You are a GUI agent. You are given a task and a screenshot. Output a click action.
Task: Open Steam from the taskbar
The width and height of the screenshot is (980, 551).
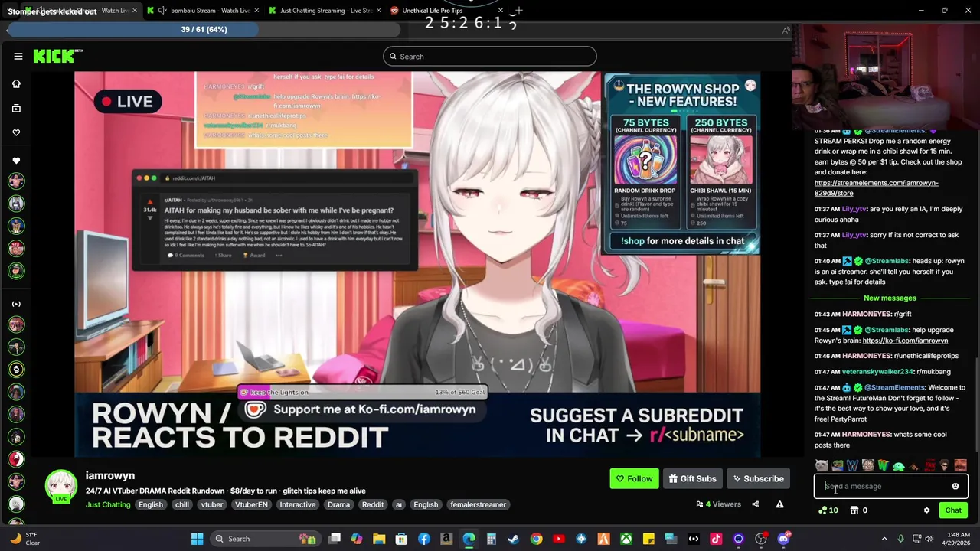pos(513,539)
